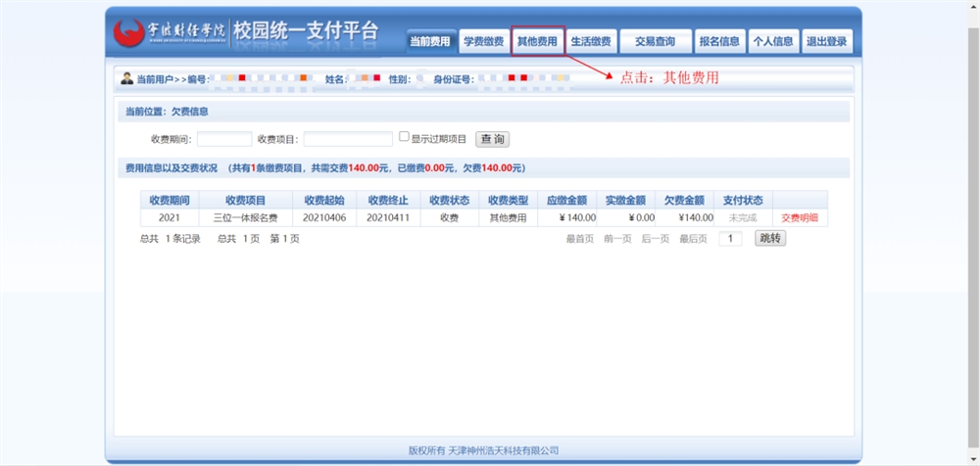
Task: Focus the page number jump field
Action: [x=730, y=239]
